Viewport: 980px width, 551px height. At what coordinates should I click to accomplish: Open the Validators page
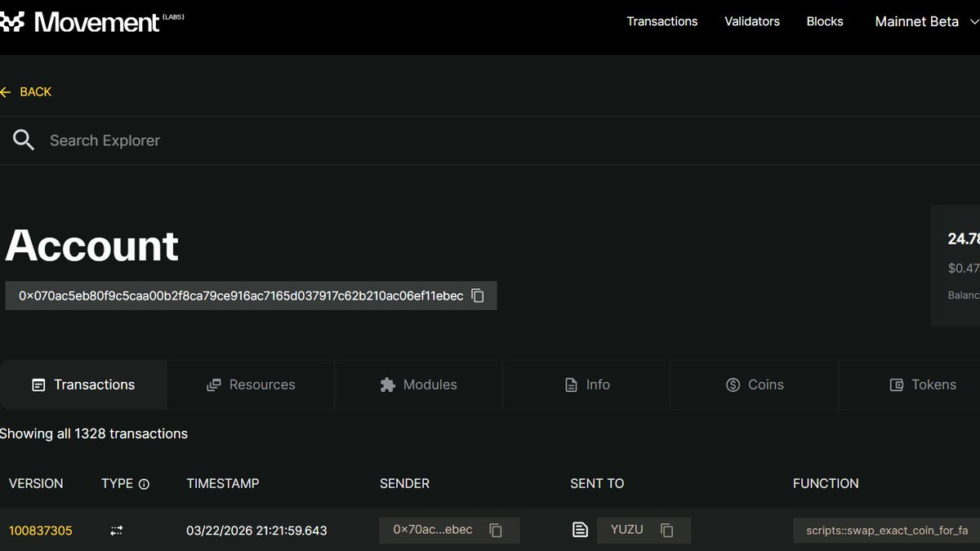pyautogui.click(x=751, y=21)
